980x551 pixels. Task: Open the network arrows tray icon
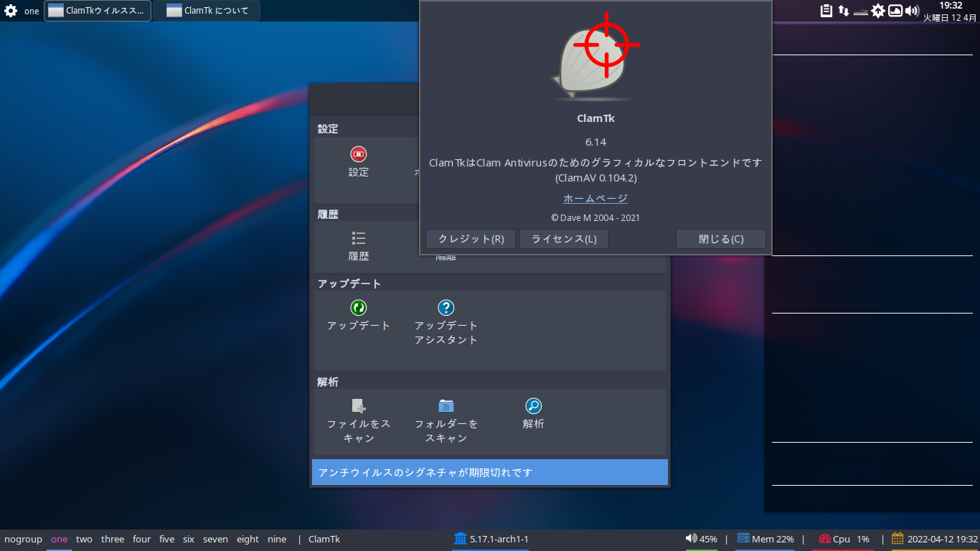click(844, 11)
